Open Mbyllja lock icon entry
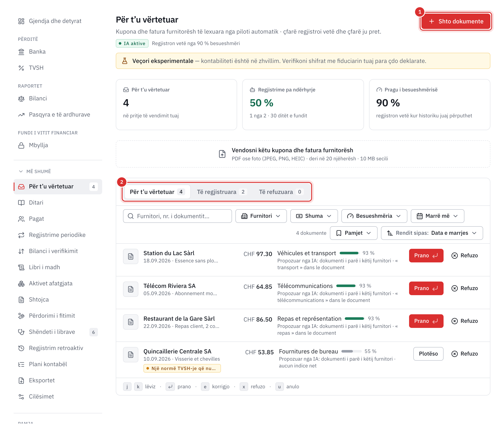This screenshot has height=444, width=504. tap(57, 145)
